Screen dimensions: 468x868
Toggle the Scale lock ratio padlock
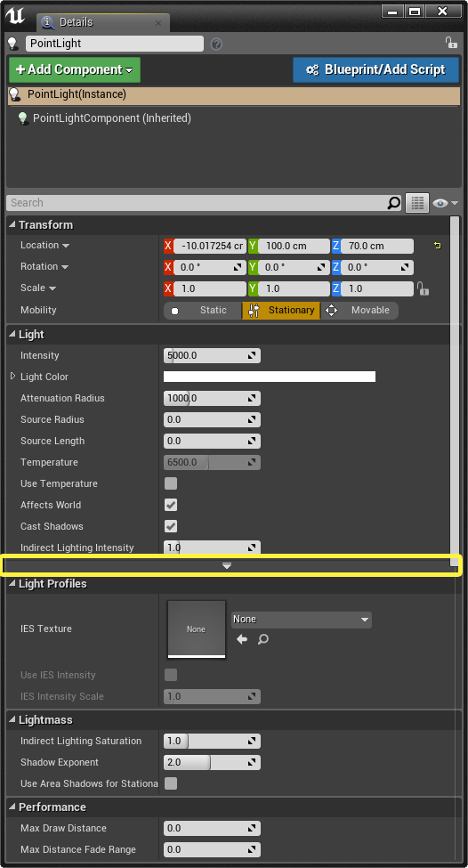point(423,288)
